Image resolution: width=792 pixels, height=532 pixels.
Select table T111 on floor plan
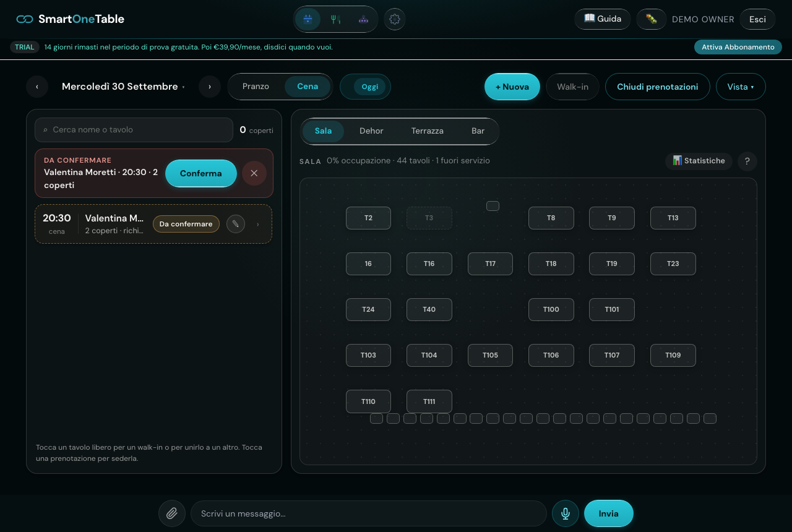coord(429,401)
